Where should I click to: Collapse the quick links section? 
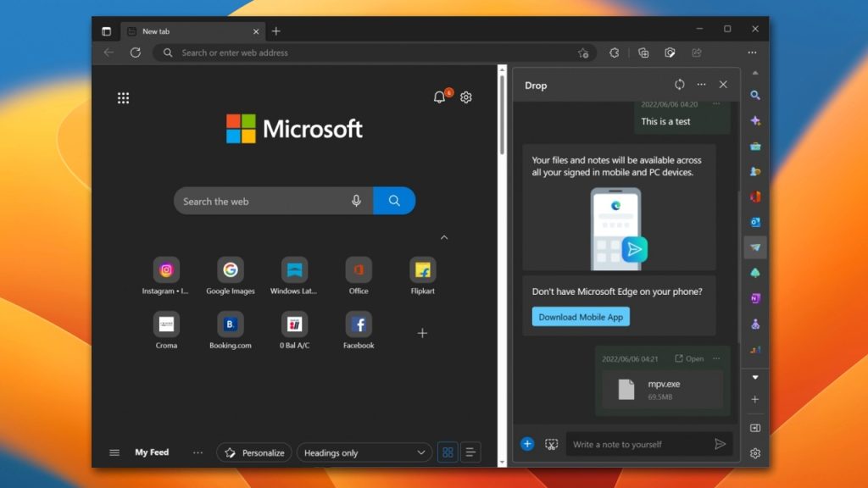[444, 237]
